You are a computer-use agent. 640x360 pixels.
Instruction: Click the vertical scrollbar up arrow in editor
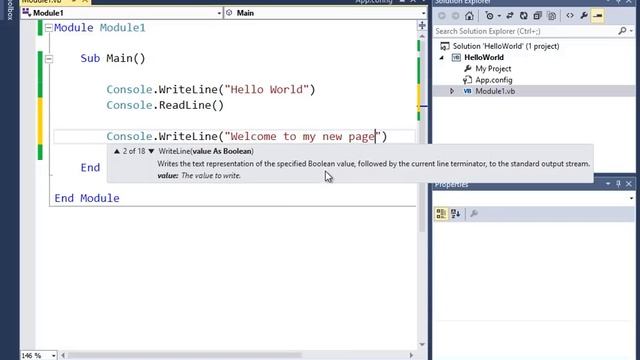[x=422, y=36]
